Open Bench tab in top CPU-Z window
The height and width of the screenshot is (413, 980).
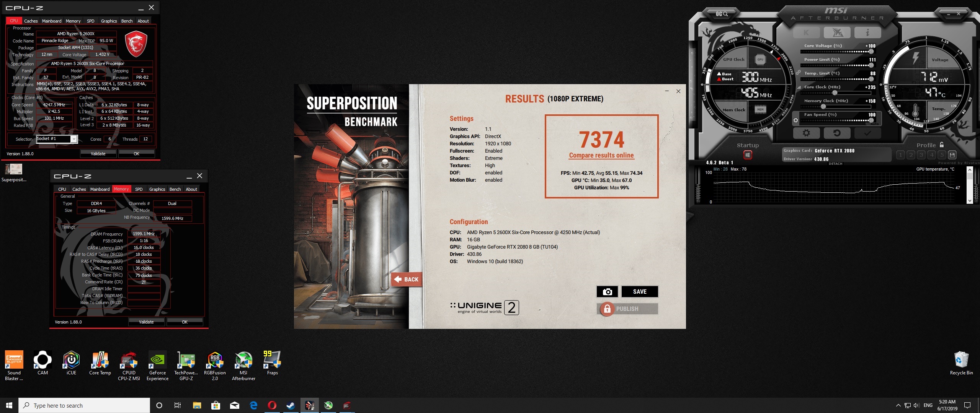click(x=127, y=21)
